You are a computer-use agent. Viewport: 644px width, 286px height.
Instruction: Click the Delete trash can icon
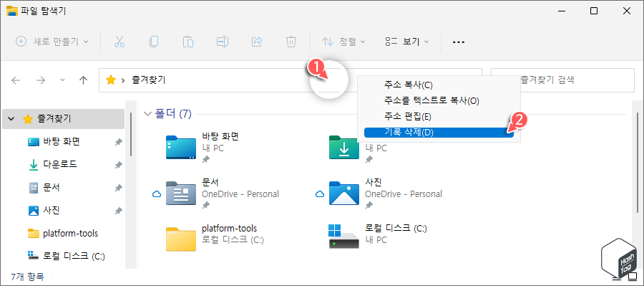(291, 42)
